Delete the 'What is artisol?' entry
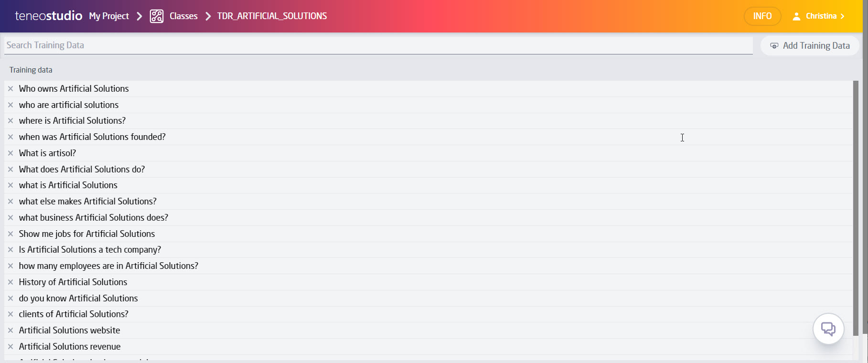This screenshot has width=868, height=363. tap(11, 153)
